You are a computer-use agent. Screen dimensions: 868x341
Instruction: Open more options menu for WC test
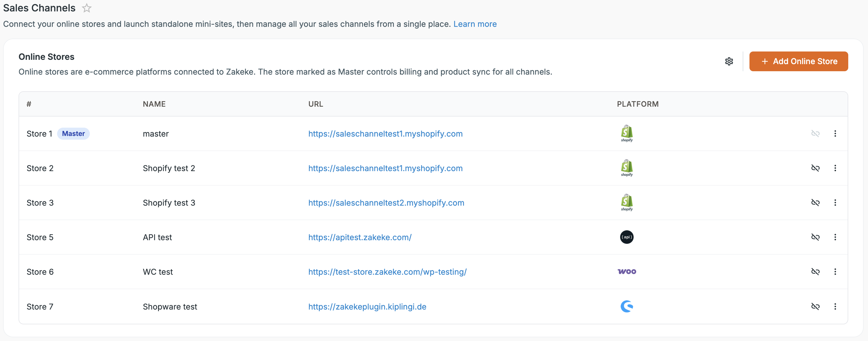pyautogui.click(x=835, y=272)
